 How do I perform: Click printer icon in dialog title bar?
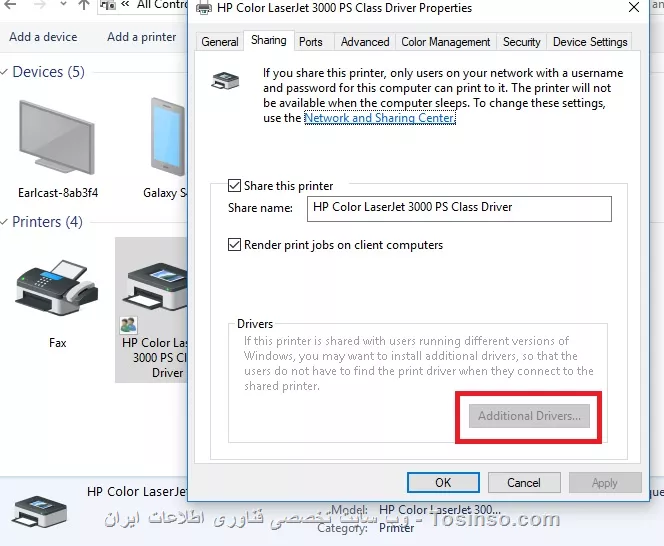(x=204, y=8)
